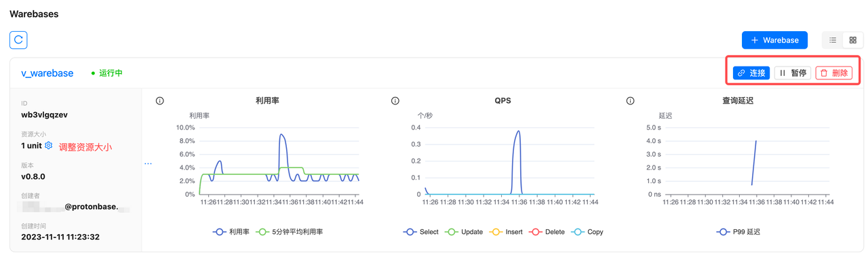Toggle 5分钟平均利用率 legend series
The width and height of the screenshot is (868, 255).
coord(290,232)
